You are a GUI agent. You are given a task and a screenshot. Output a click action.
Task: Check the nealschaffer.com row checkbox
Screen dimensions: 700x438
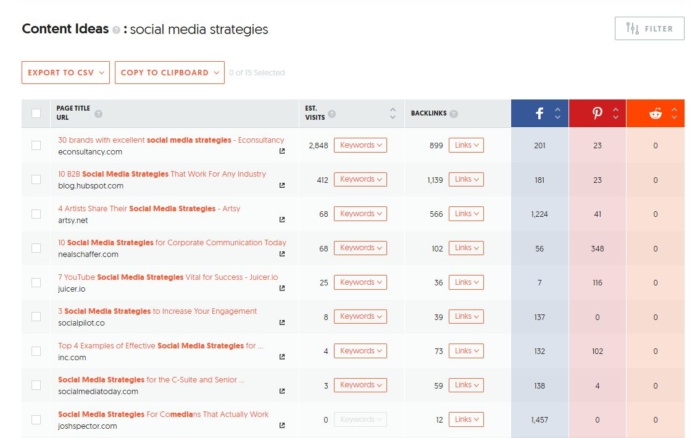(36, 248)
